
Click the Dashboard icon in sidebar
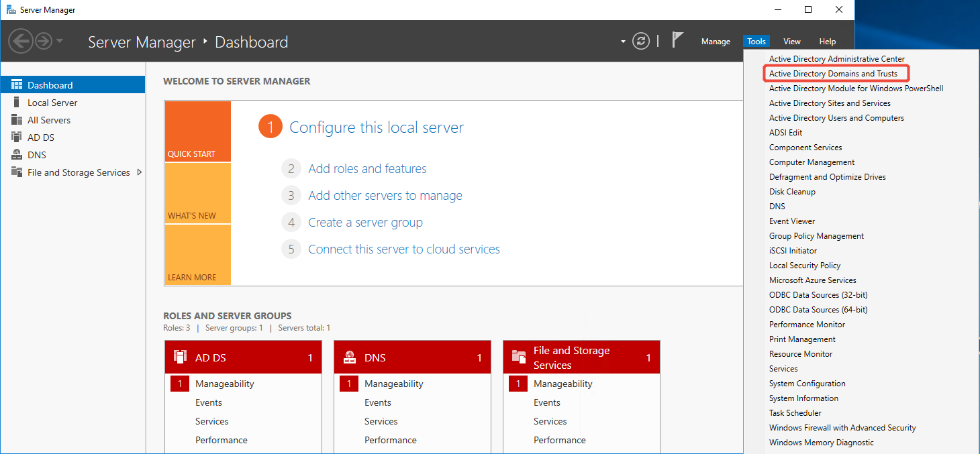(x=17, y=85)
